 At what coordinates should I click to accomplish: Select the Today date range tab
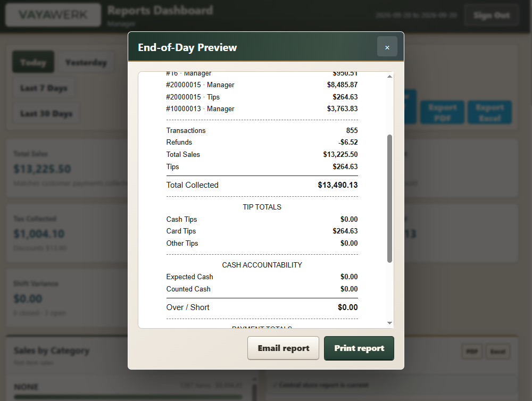[33, 62]
